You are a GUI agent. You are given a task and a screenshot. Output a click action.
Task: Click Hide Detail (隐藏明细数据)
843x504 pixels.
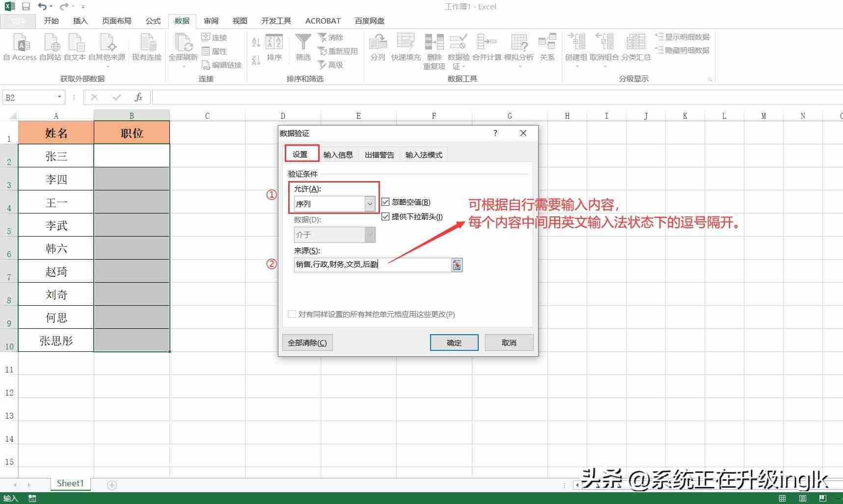point(682,50)
